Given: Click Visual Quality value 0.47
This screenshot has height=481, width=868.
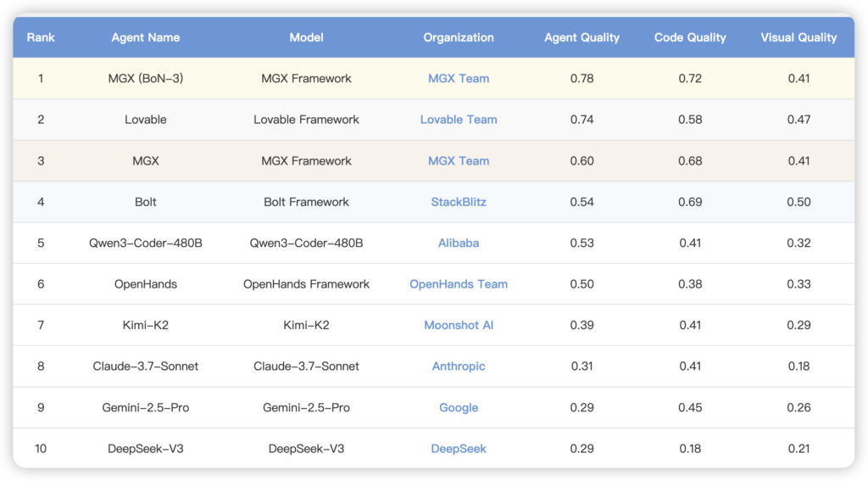Looking at the screenshot, I should click(798, 119).
